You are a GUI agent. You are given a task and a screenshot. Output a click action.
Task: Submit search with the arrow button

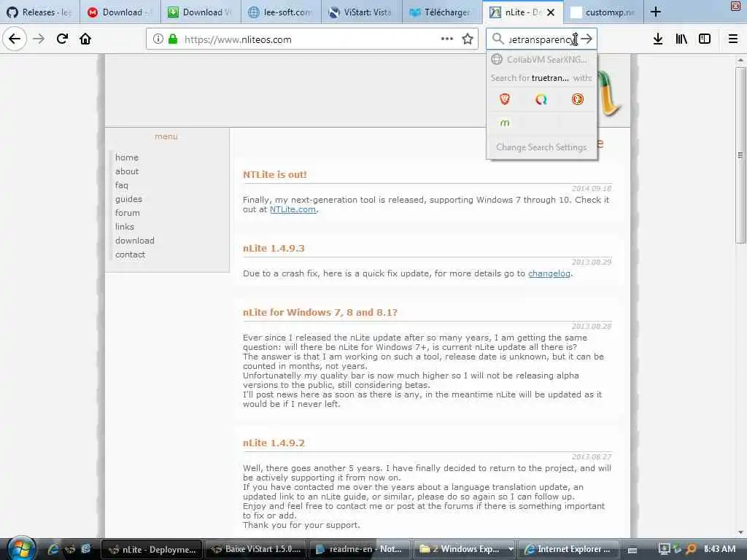(587, 39)
